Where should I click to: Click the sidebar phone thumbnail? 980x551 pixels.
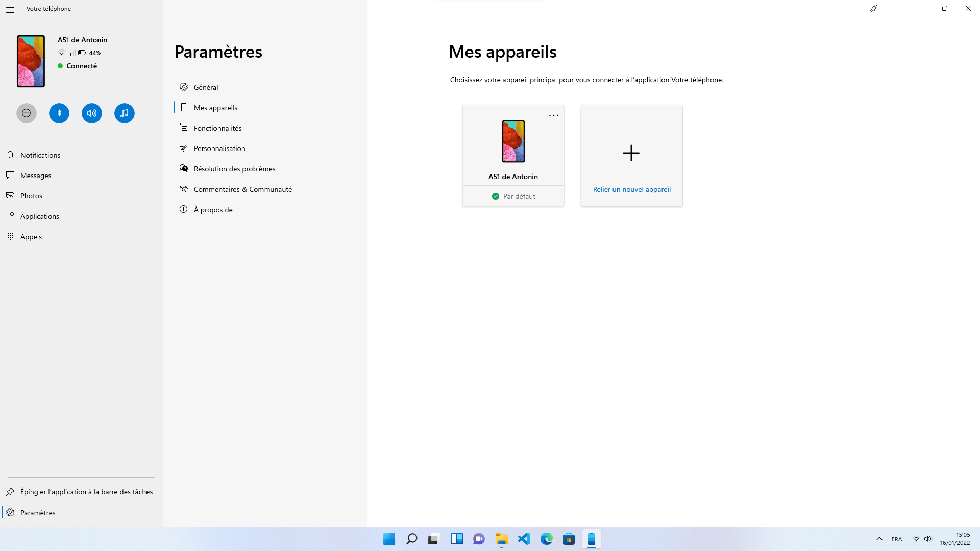tap(31, 61)
